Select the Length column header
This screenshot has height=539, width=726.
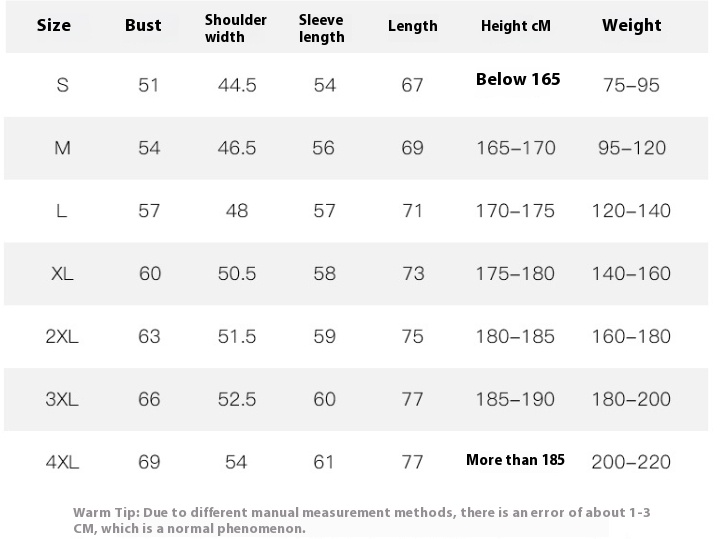pyautogui.click(x=413, y=26)
